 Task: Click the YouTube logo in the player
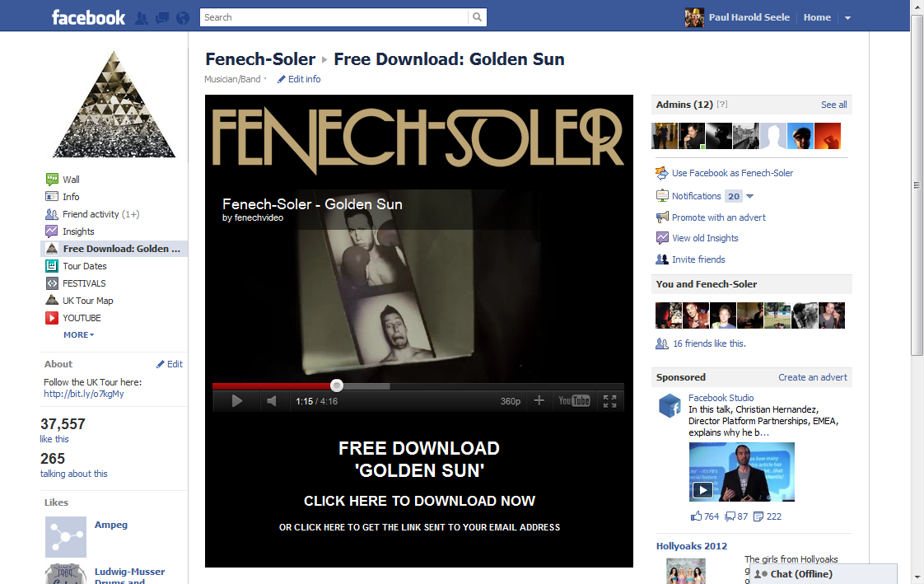[574, 401]
